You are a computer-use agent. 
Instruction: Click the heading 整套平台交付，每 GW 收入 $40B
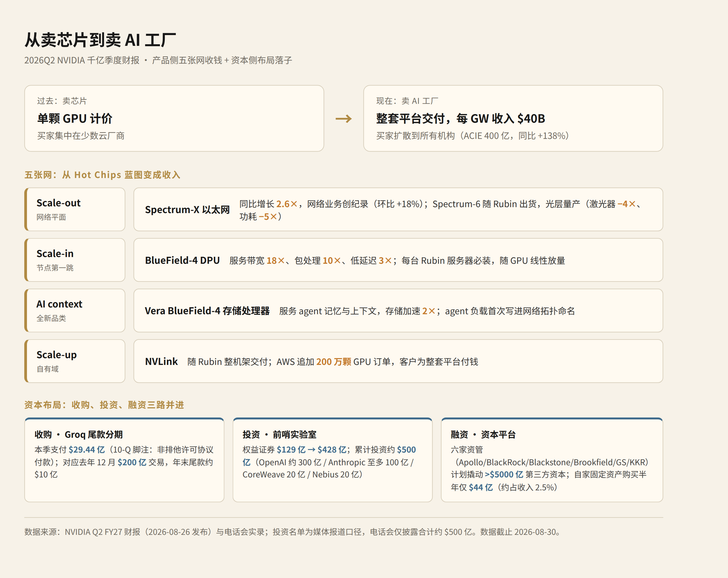pyautogui.click(x=461, y=119)
